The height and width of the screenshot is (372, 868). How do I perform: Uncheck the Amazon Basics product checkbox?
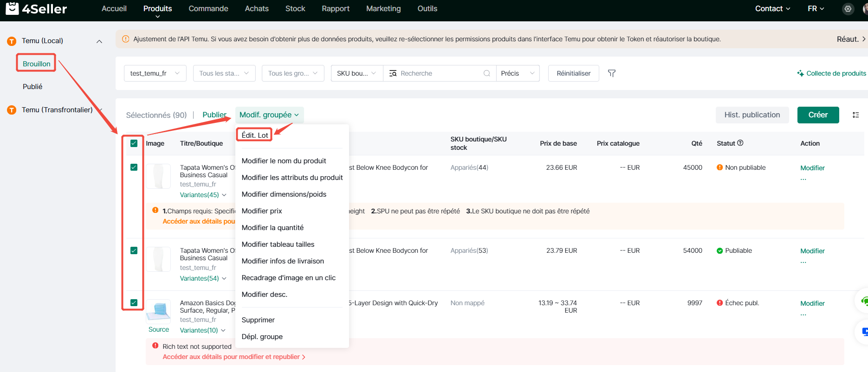coord(134,303)
